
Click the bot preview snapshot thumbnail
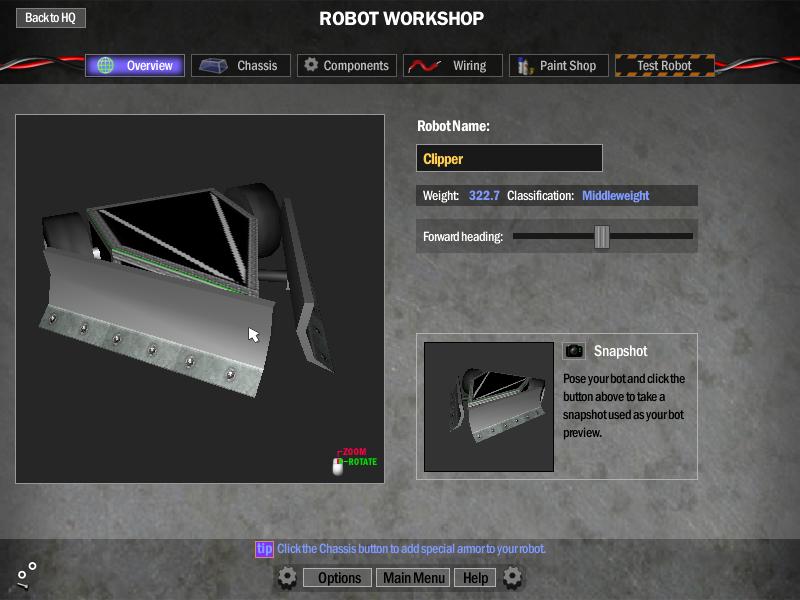coord(489,407)
